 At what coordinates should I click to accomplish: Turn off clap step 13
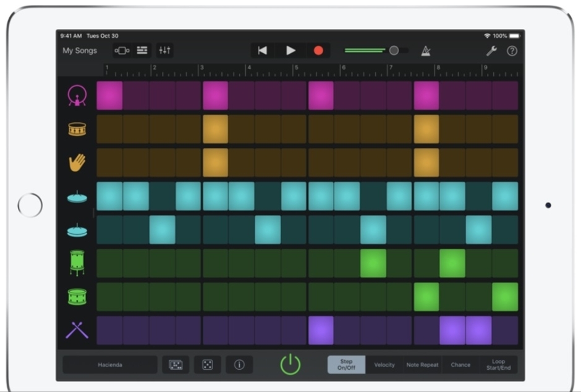[426, 162]
